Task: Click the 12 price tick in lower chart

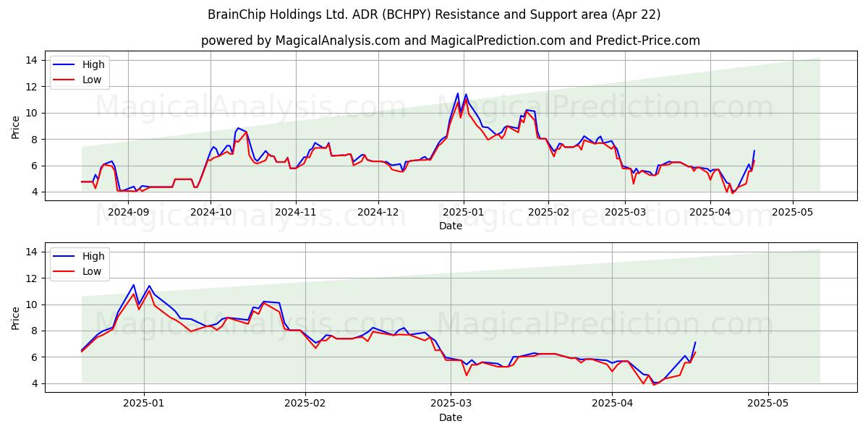Action: (33, 278)
